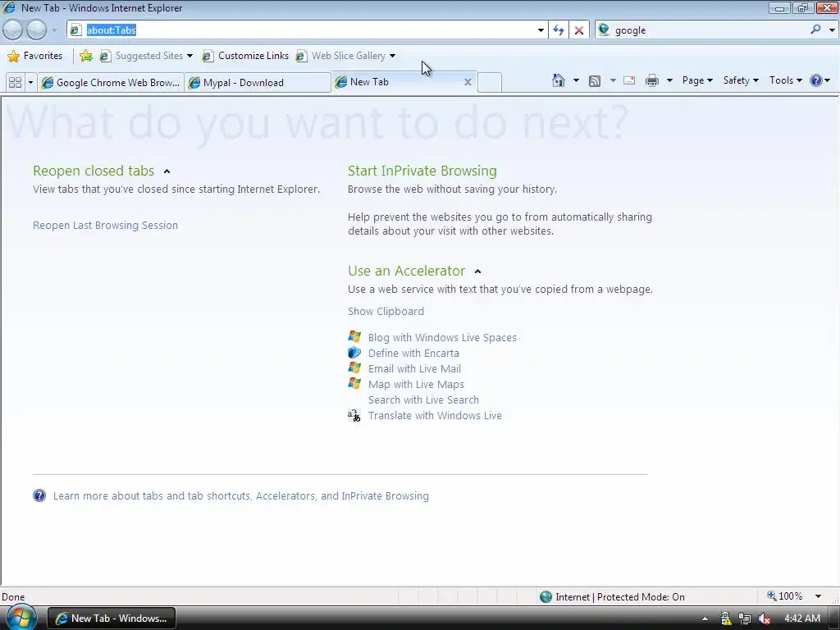Open a blank new tab button
The height and width of the screenshot is (630, 840).
(490, 83)
